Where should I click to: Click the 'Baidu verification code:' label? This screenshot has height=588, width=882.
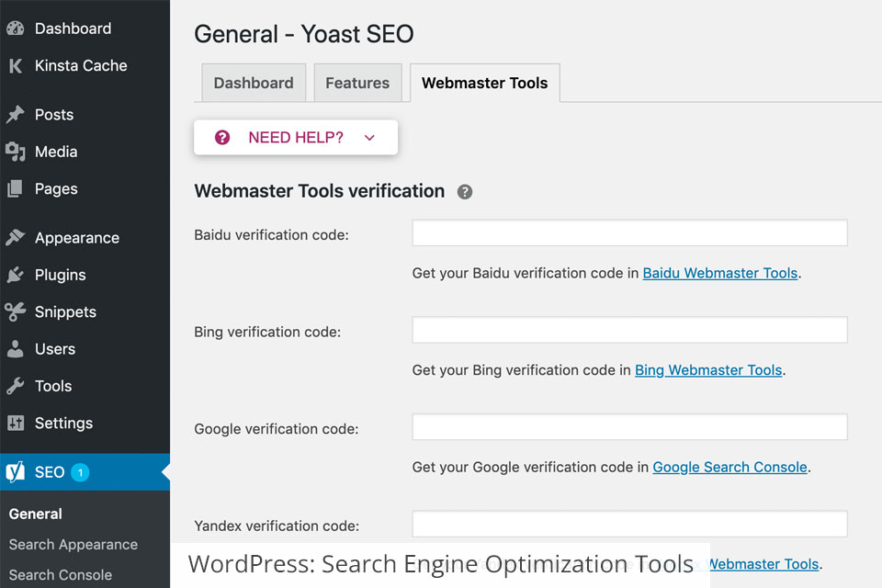[x=271, y=234]
